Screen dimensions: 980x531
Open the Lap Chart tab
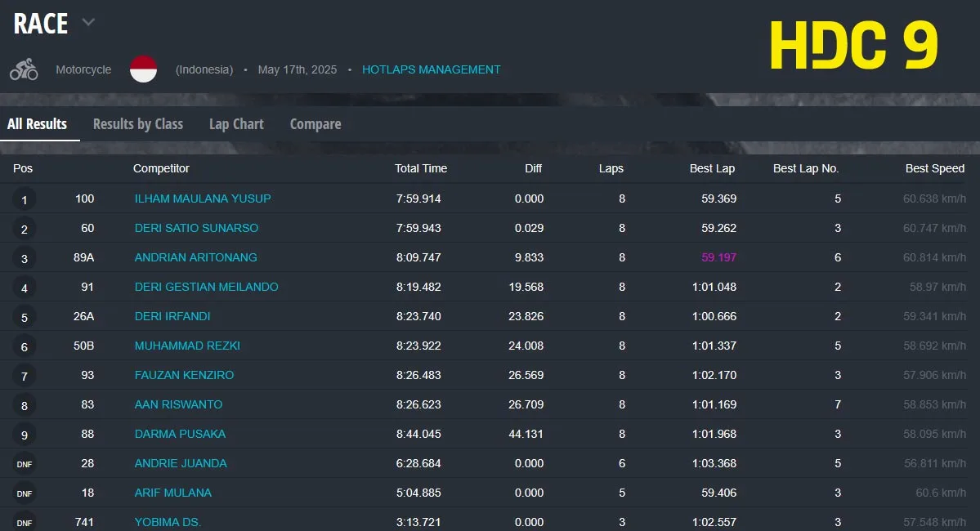coord(236,123)
